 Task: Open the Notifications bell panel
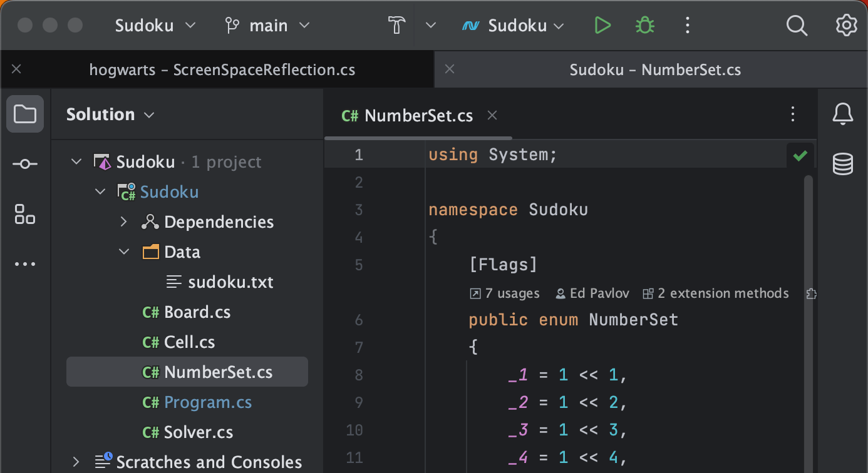[x=842, y=114]
